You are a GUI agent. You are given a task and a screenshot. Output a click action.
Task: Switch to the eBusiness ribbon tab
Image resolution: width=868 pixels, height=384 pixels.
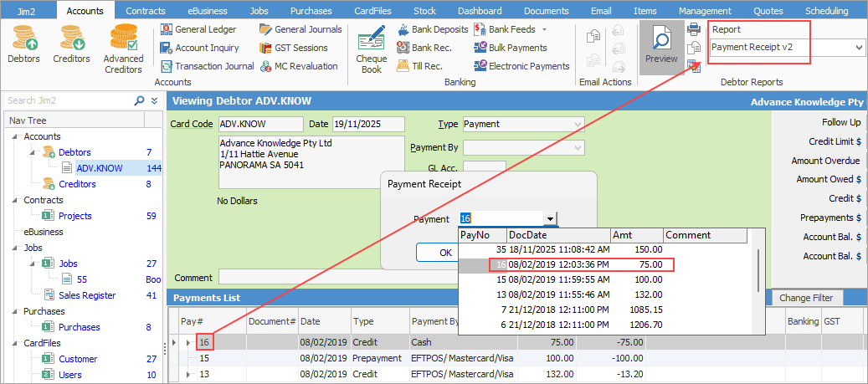click(x=208, y=11)
